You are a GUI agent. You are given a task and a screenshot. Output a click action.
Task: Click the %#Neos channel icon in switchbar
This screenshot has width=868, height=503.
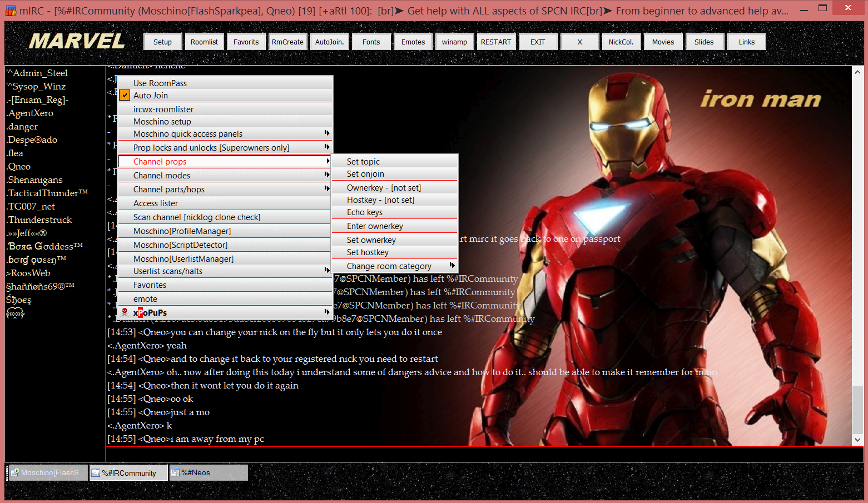pyautogui.click(x=175, y=472)
